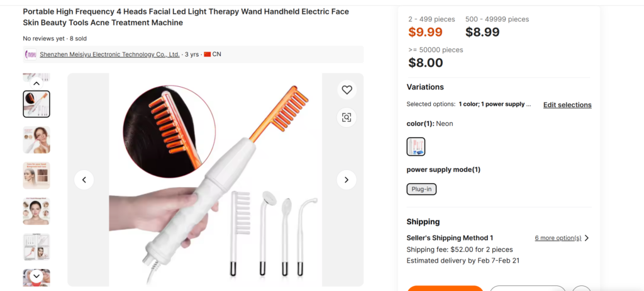Image resolution: width=644 pixels, height=291 pixels.
Task: Advance to the next product image
Action: pos(347,180)
